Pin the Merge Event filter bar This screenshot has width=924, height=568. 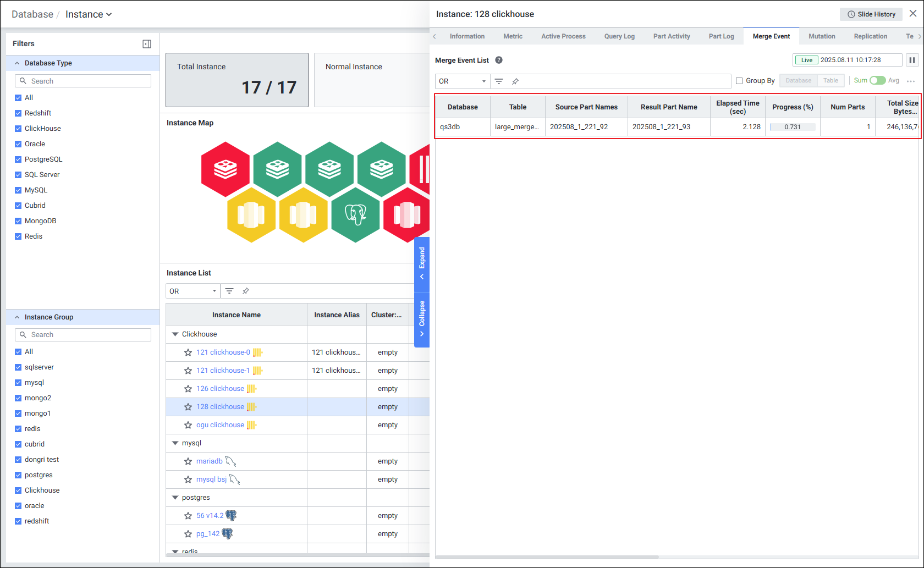point(515,81)
